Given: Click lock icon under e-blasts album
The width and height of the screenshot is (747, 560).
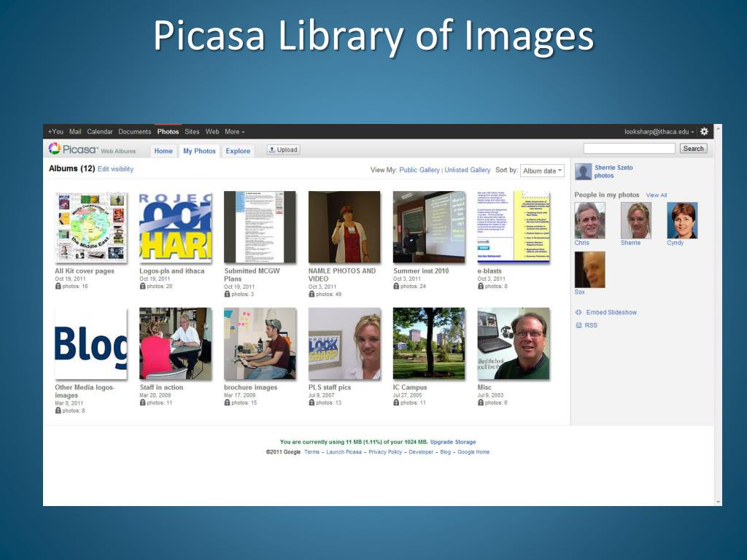Looking at the screenshot, I should pos(481,286).
